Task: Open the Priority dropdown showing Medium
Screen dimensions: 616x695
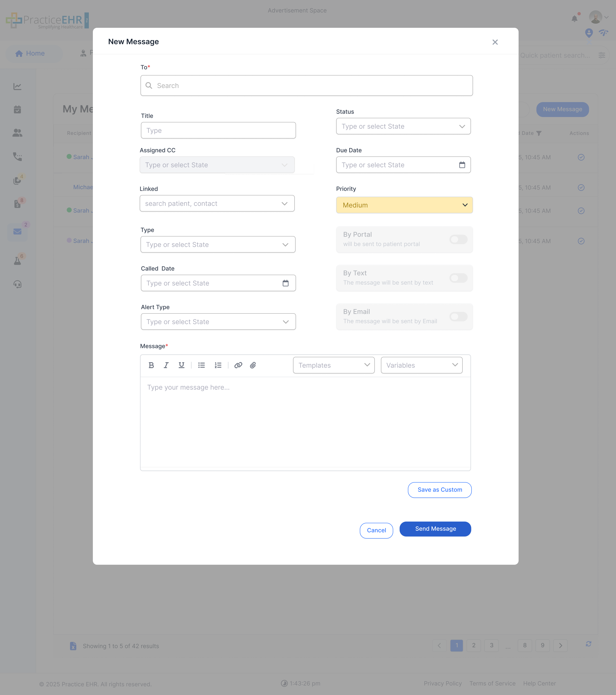Action: pyautogui.click(x=404, y=205)
